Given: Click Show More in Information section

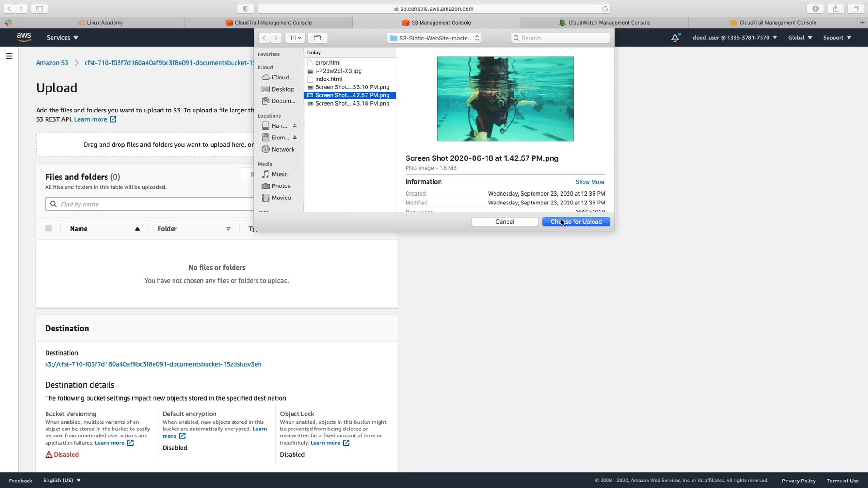Looking at the screenshot, I should pos(589,182).
